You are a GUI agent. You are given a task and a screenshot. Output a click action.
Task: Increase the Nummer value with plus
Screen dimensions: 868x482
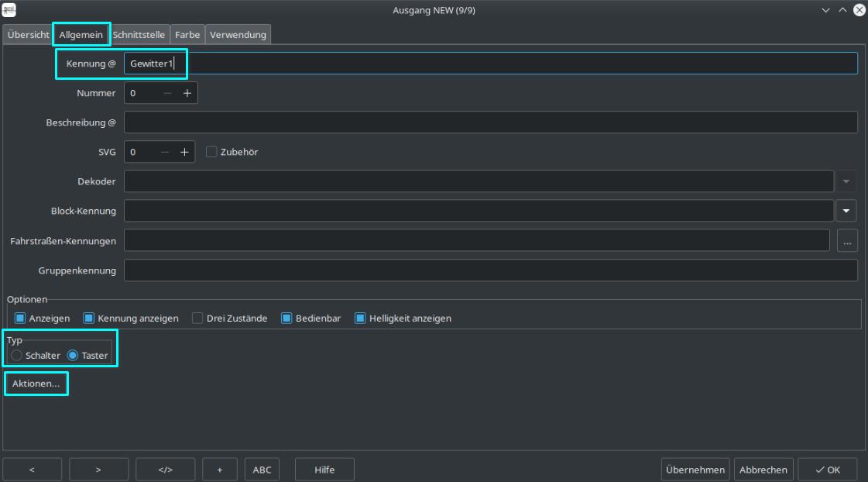click(187, 93)
